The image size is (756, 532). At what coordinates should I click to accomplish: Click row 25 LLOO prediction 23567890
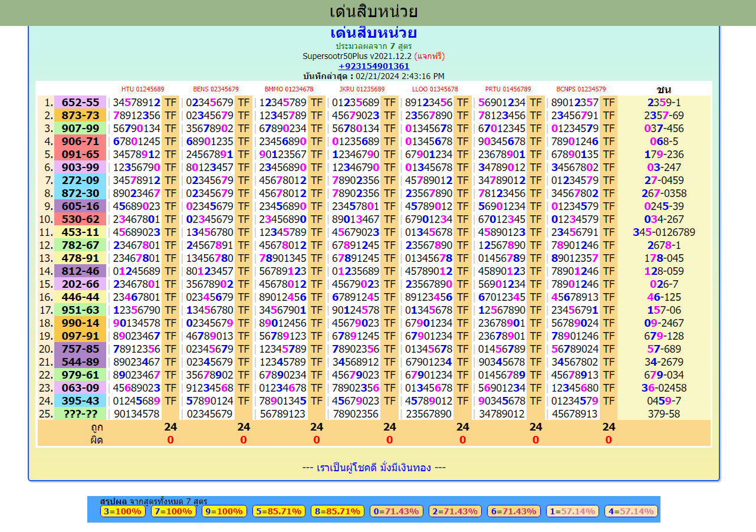click(429, 413)
